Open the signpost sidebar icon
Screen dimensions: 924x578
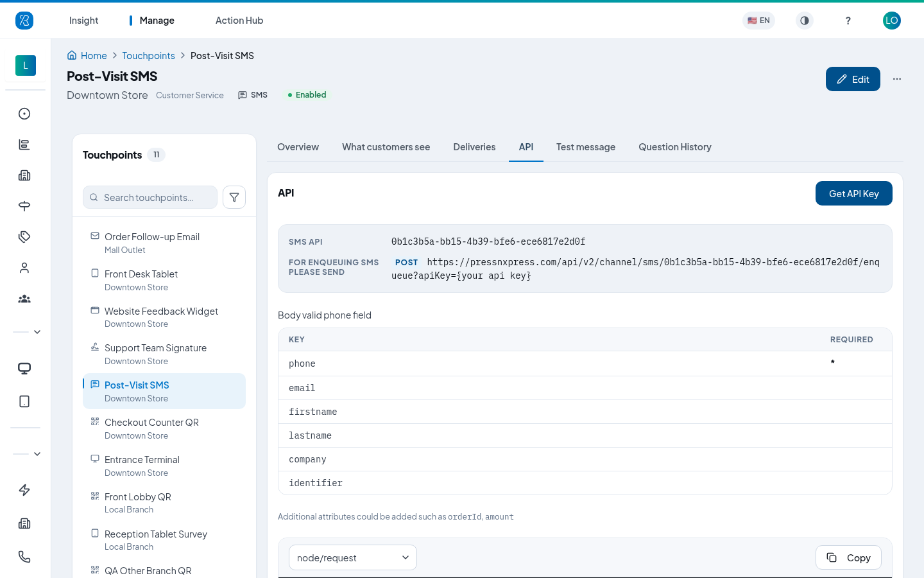coord(24,206)
